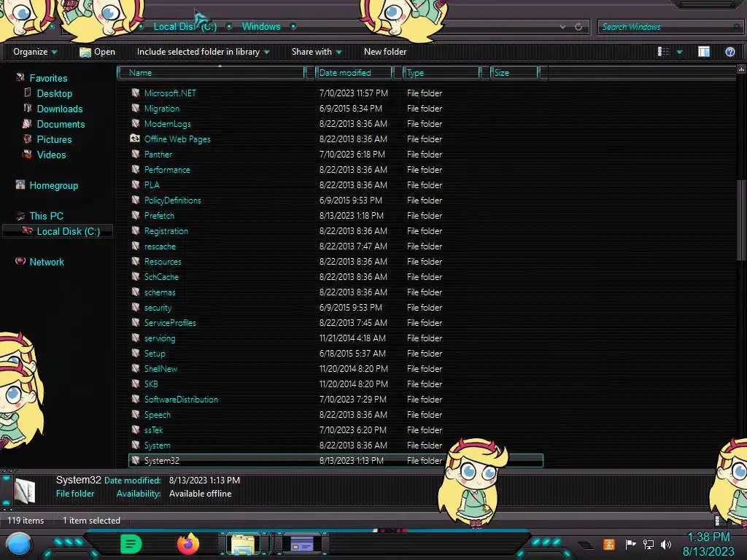Select the schemas folder
747x560 pixels.
tap(160, 292)
